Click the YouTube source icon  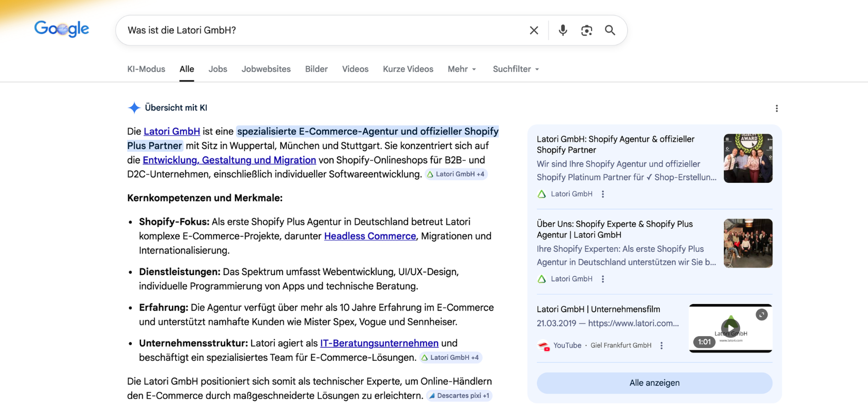pos(544,346)
